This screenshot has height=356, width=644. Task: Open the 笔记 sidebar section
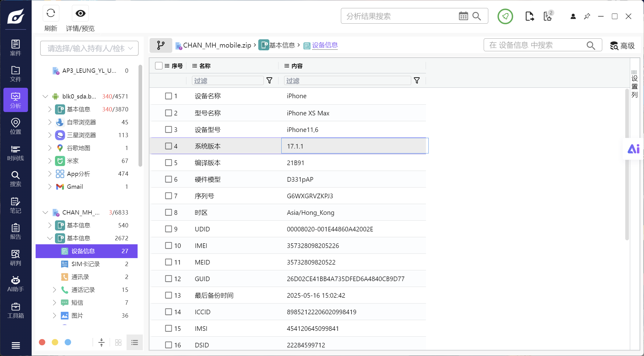(16, 205)
